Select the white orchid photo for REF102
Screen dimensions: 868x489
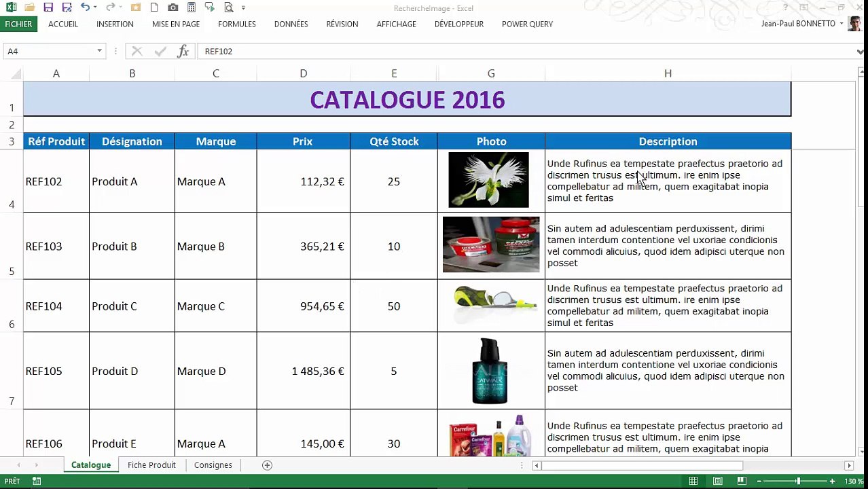tap(488, 180)
